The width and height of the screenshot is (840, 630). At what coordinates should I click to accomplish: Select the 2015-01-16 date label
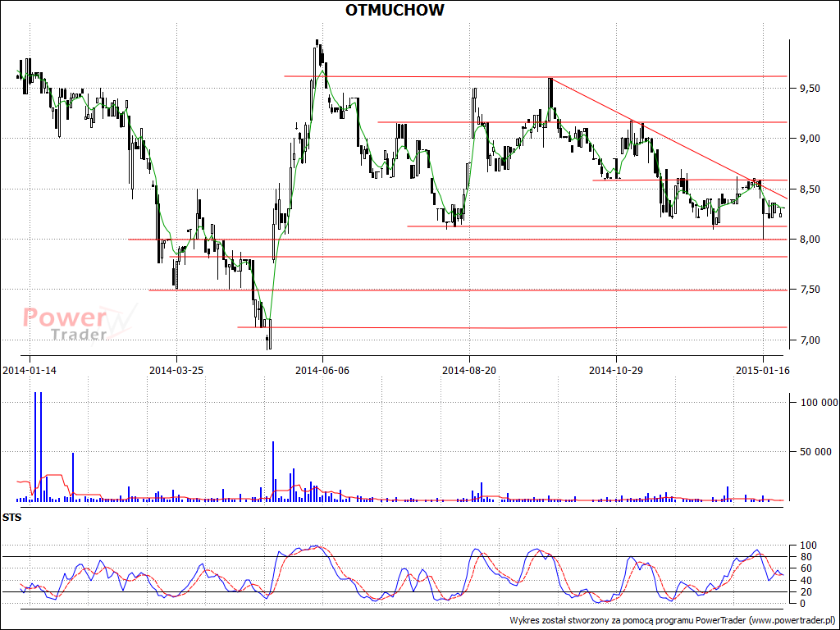[763, 370]
